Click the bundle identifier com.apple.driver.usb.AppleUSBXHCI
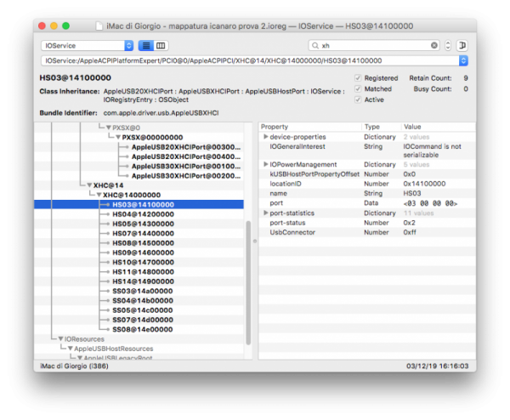The image size is (510, 420). (x=161, y=113)
